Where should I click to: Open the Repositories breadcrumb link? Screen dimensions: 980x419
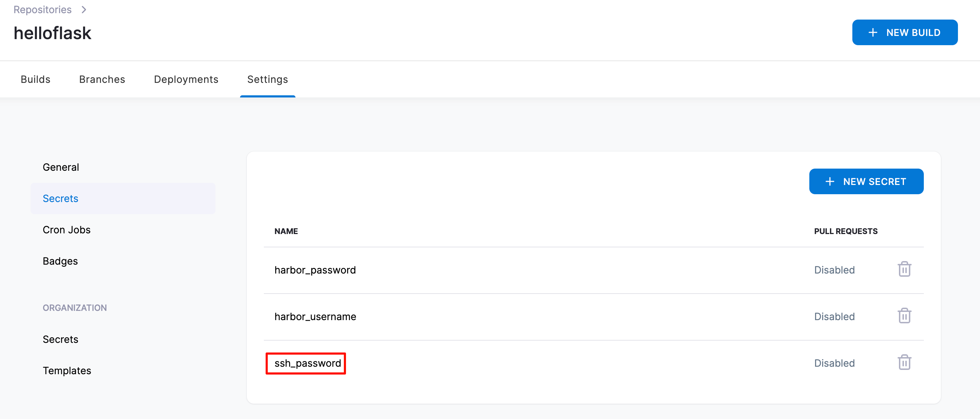tap(42, 10)
